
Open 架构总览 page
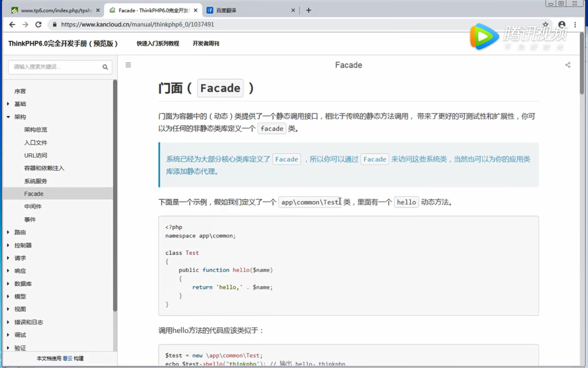36,130
